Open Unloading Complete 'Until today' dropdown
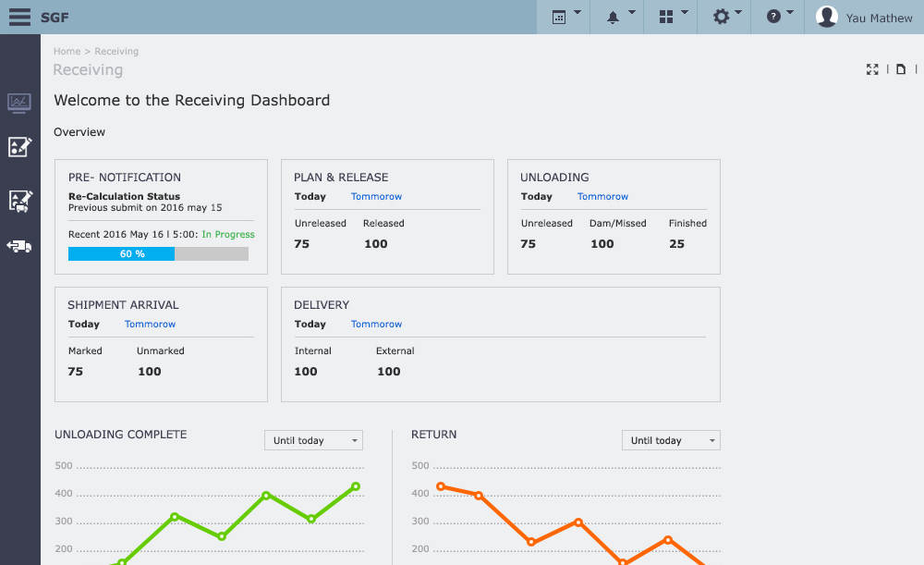This screenshot has height=565, width=924. coord(313,440)
